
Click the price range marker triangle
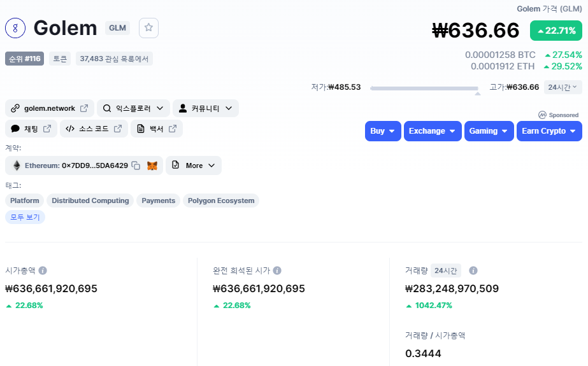(x=477, y=94)
